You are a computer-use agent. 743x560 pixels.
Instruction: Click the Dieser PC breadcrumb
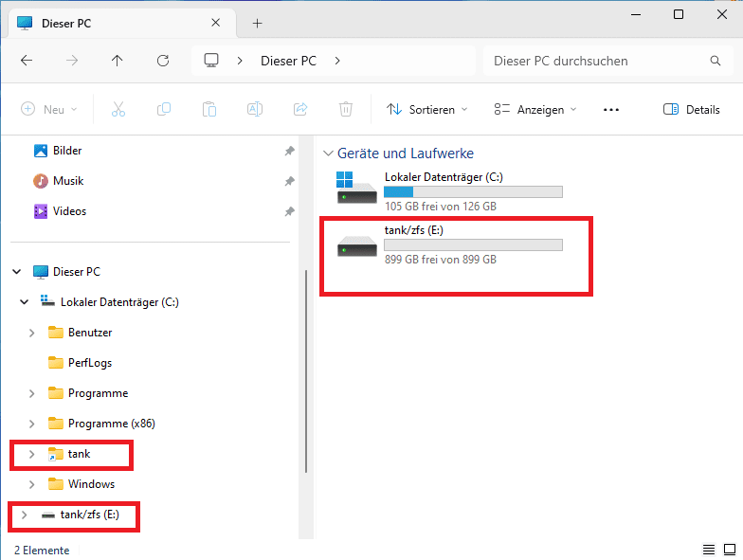(x=288, y=61)
